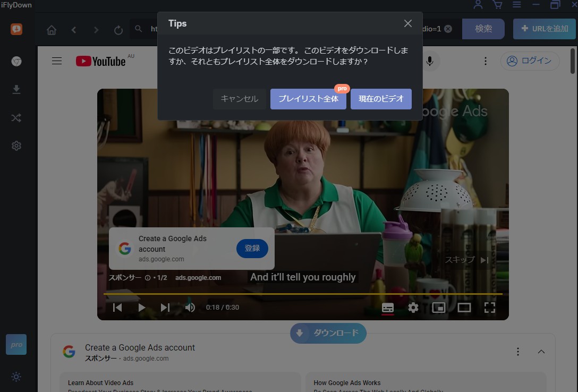Click the YouTube logo
Image resolution: width=578 pixels, height=392 pixels.
pyautogui.click(x=100, y=61)
